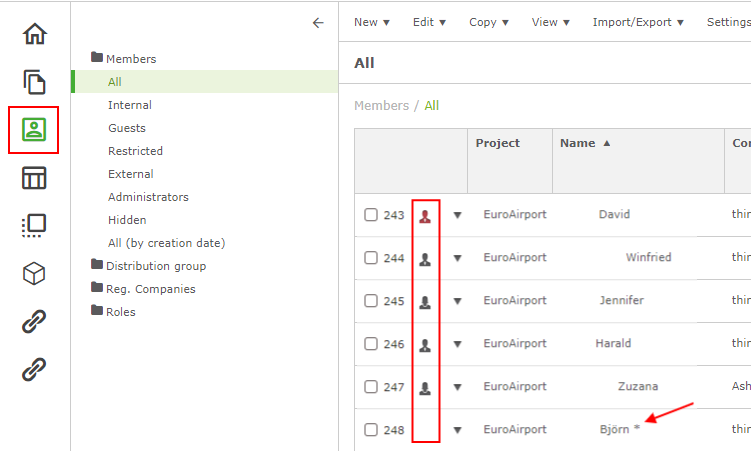Click the lower chain link icon
Screen dimensions: 751x451
point(34,369)
